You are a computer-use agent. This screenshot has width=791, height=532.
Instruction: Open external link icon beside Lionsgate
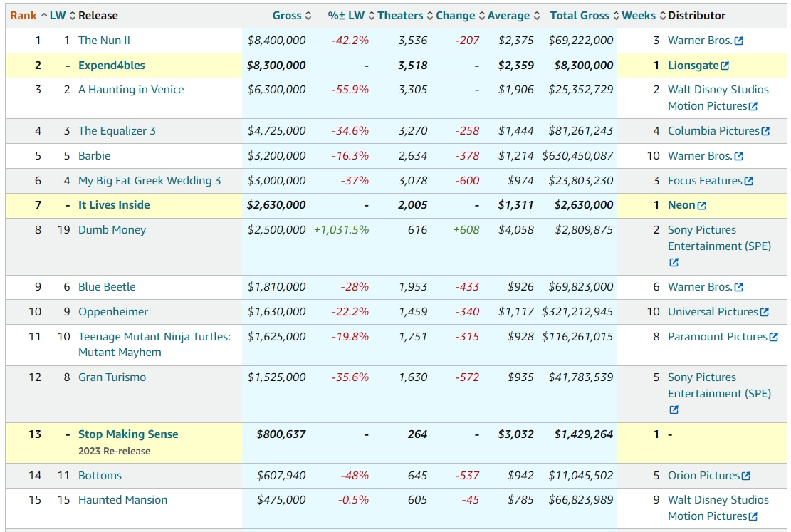click(725, 66)
